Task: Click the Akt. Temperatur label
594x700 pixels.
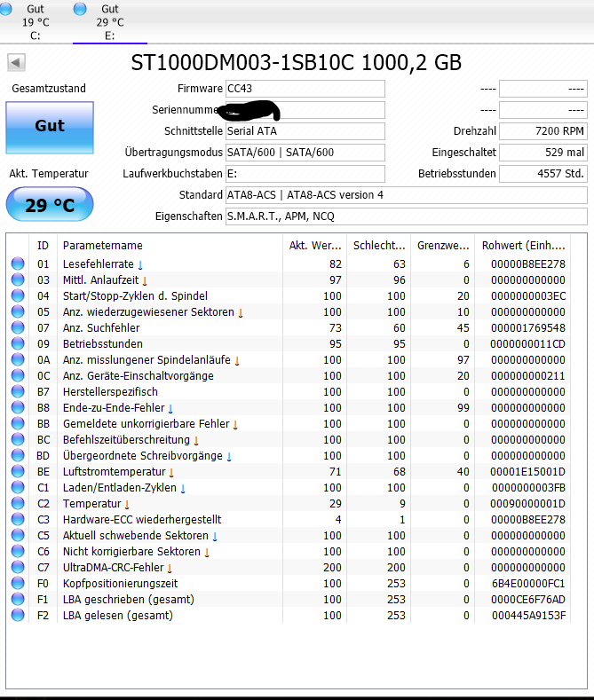Action: coord(49,174)
